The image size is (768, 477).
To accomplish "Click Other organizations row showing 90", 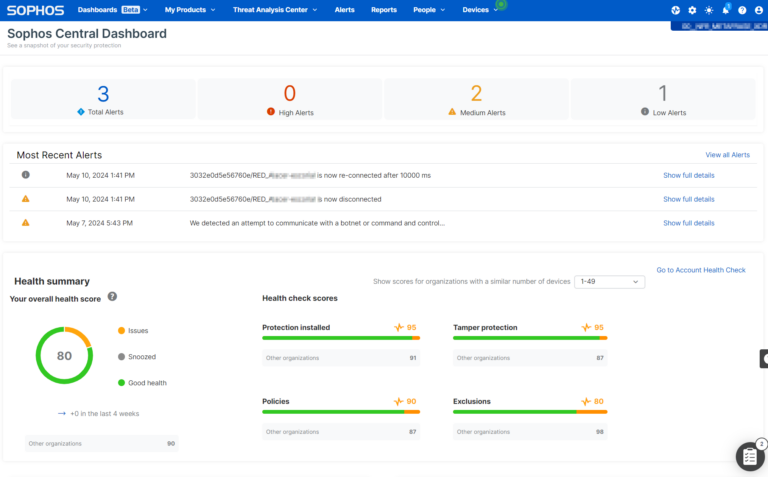I will (101, 443).
